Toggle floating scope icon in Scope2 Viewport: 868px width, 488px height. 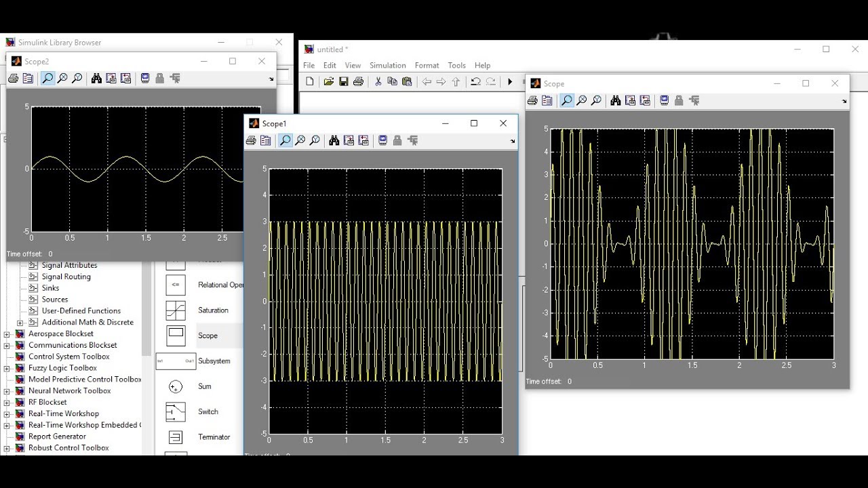coord(145,79)
